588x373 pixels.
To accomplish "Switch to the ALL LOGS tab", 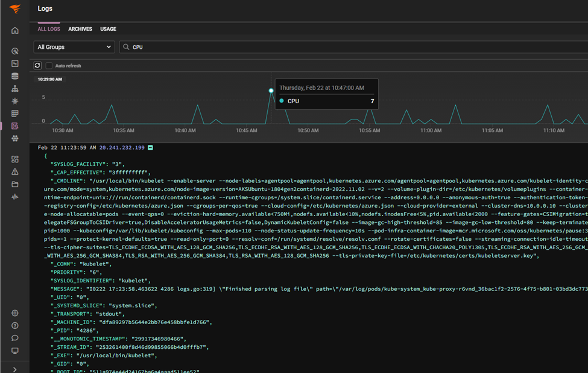I will coord(49,29).
